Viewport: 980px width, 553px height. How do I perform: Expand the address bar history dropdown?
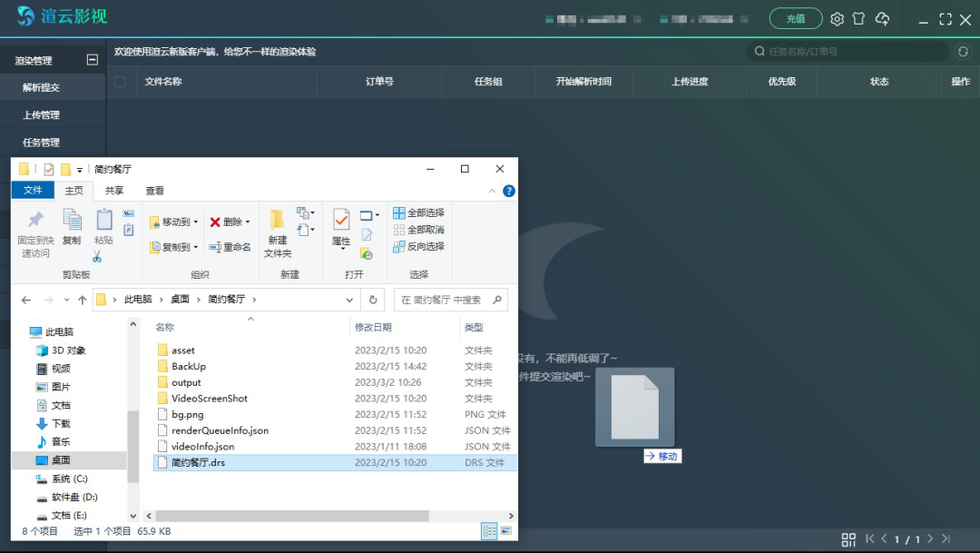click(x=350, y=300)
